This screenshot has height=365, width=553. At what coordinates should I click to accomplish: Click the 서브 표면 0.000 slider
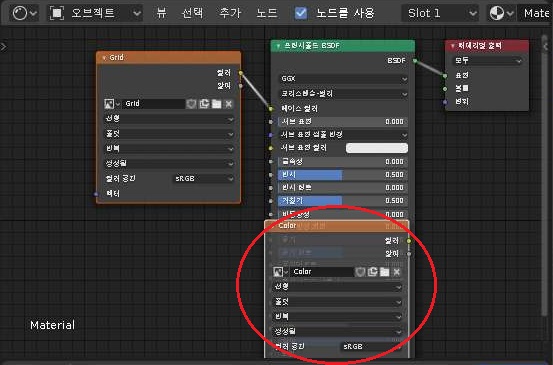pyautogui.click(x=343, y=122)
